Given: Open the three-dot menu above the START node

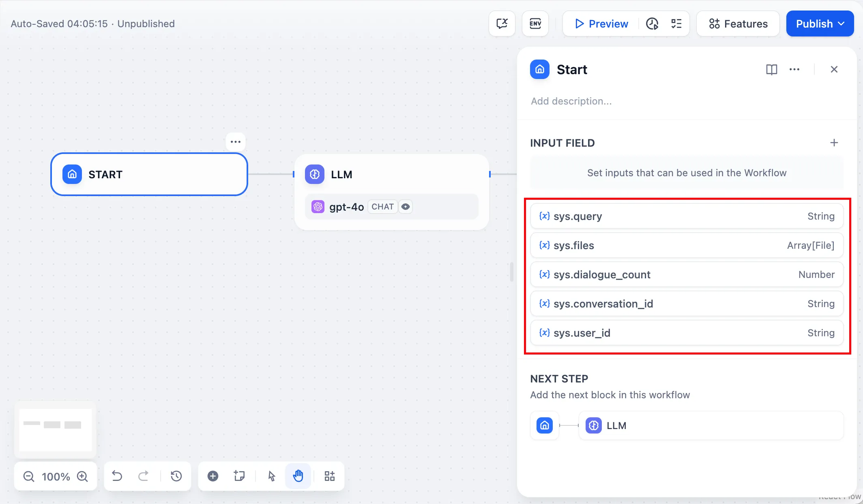Looking at the screenshot, I should [x=236, y=141].
